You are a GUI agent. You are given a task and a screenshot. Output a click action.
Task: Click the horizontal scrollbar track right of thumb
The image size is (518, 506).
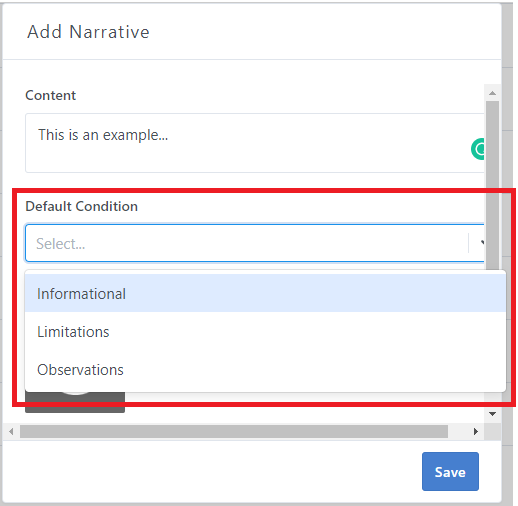coord(458,432)
